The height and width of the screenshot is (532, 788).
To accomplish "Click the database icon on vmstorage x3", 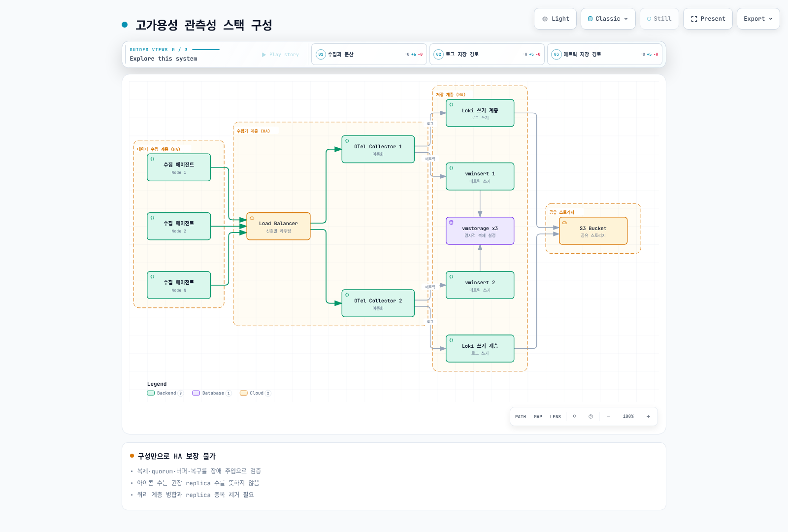I will click(451, 223).
